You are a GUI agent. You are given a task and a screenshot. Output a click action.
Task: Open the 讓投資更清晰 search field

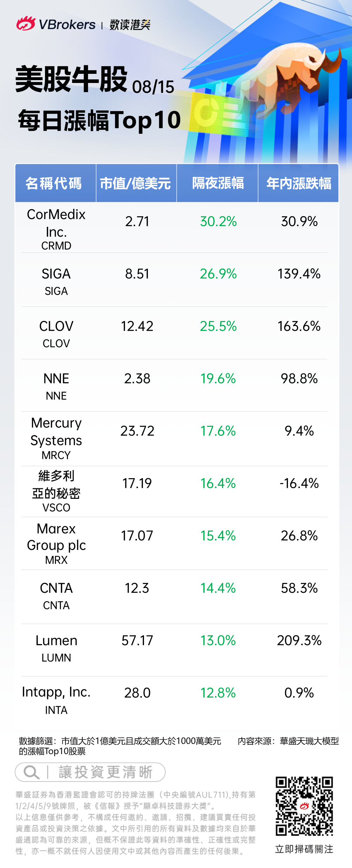pos(105,772)
